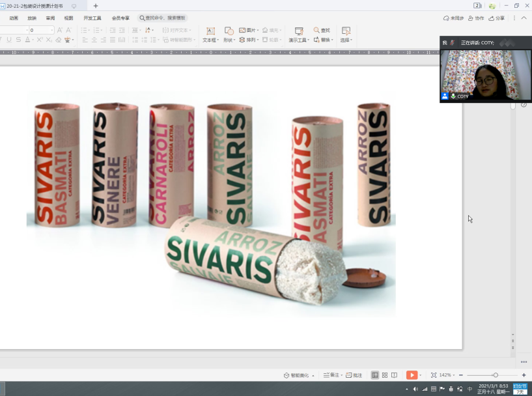Toggle the 备注 (Notes) pane

[333, 375]
